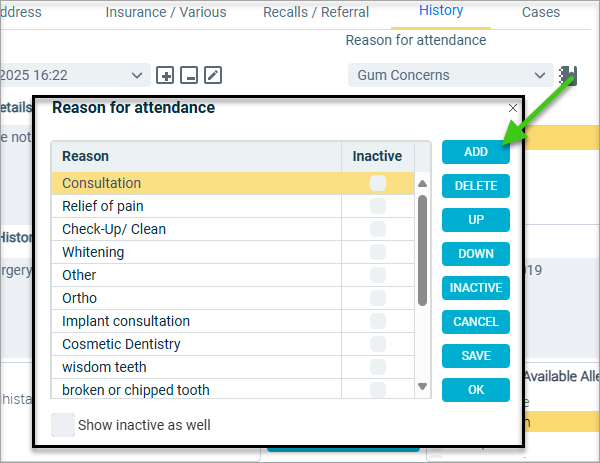600x463 pixels.
Task: Click the scroll down arrow in reason list
Action: 422,386
